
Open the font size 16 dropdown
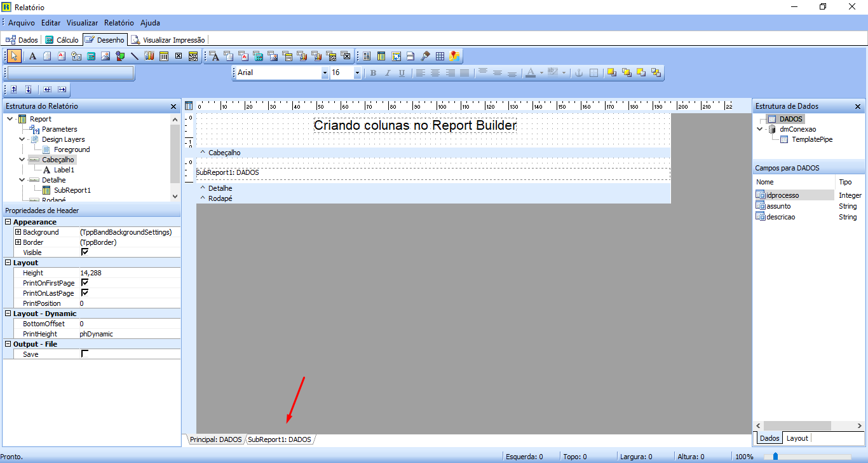357,73
